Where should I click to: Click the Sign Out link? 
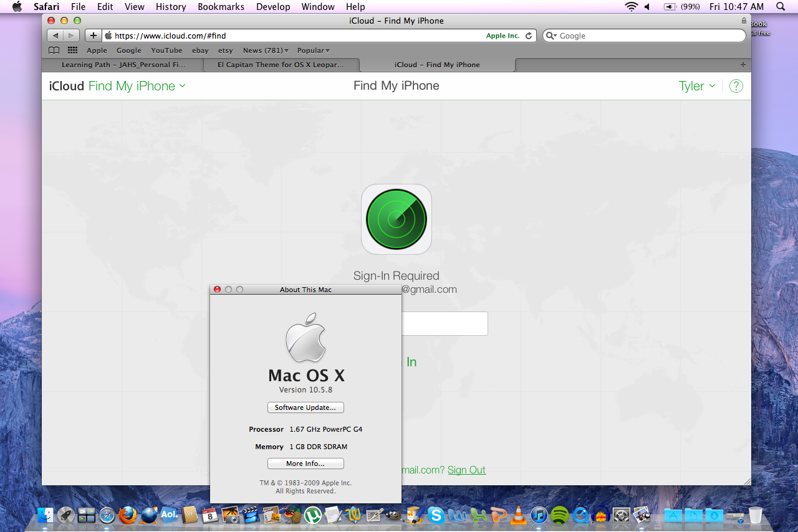(x=466, y=470)
